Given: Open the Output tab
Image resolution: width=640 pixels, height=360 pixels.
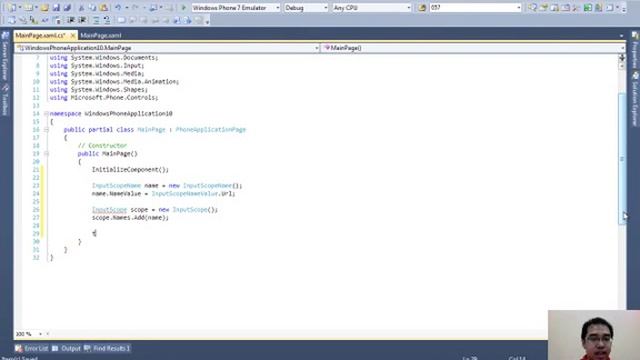Looking at the screenshot, I should 67,348.
